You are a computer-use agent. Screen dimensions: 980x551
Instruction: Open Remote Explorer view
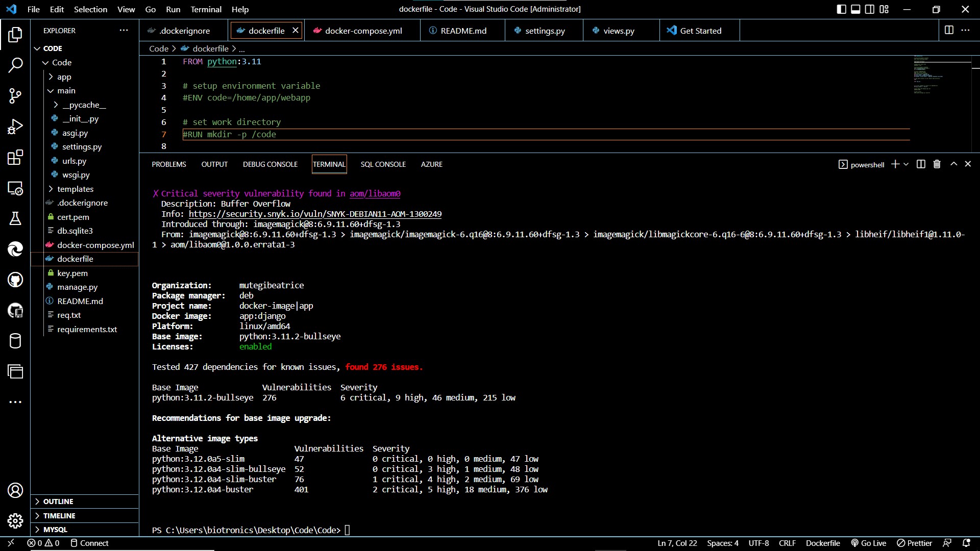click(15, 188)
